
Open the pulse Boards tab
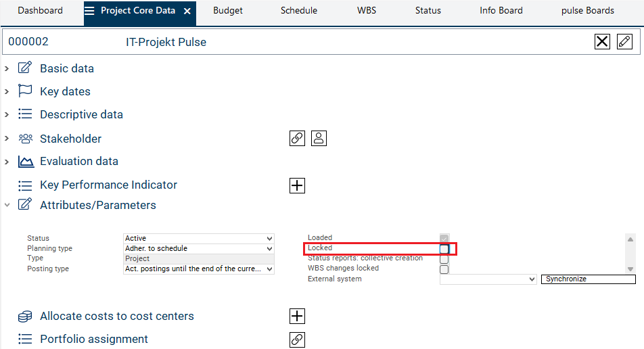tap(587, 11)
